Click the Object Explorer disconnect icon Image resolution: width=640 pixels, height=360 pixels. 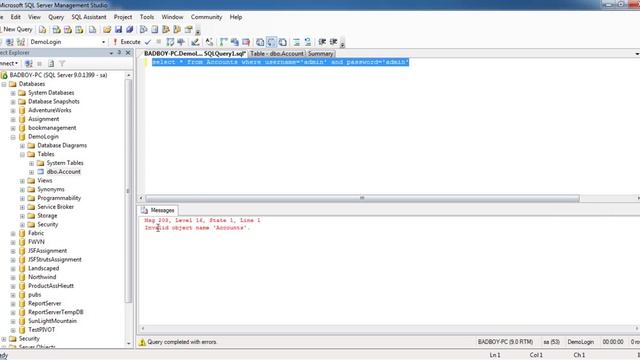point(29,64)
